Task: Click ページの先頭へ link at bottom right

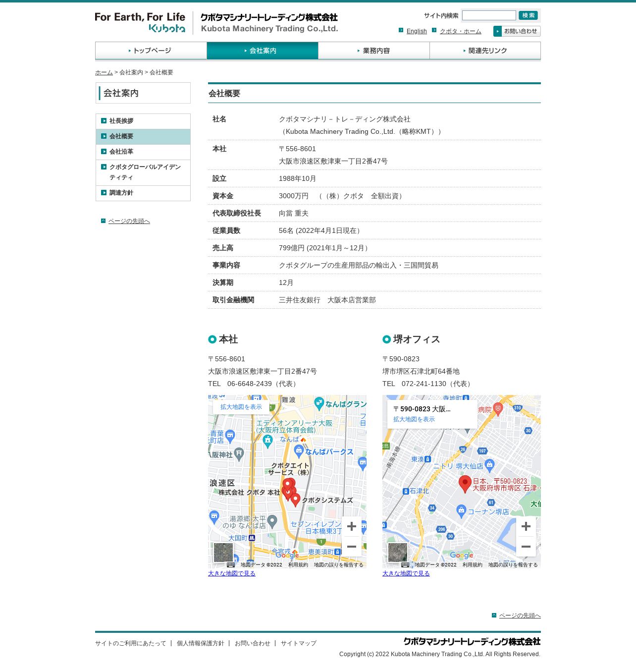Action: 520,616
